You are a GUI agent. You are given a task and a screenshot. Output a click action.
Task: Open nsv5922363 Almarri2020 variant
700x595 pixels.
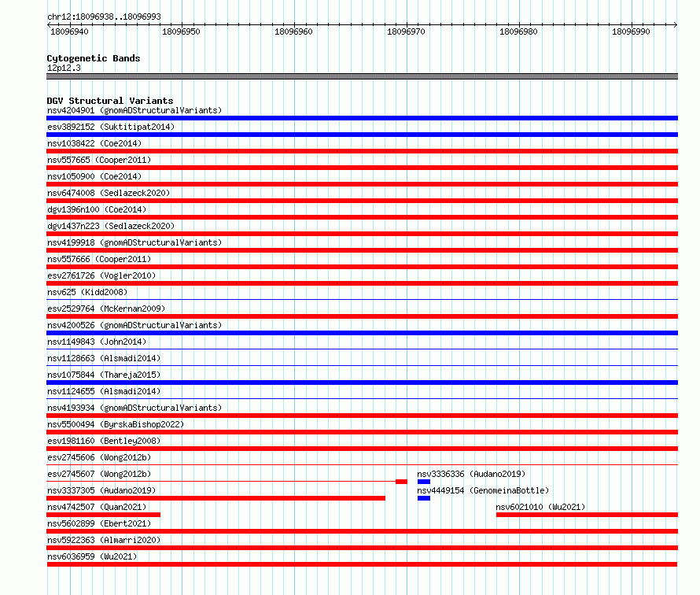click(104, 540)
